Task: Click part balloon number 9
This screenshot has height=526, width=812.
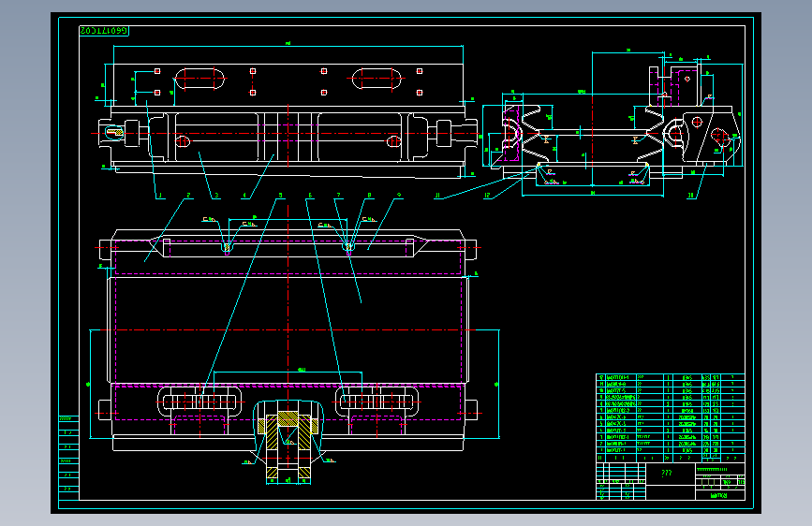Action: click(x=399, y=196)
